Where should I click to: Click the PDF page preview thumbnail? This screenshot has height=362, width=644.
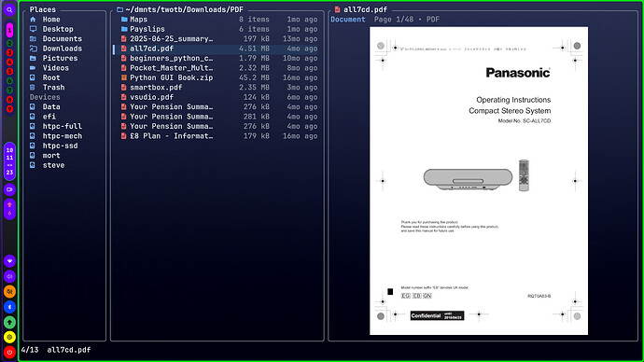[x=479, y=181]
